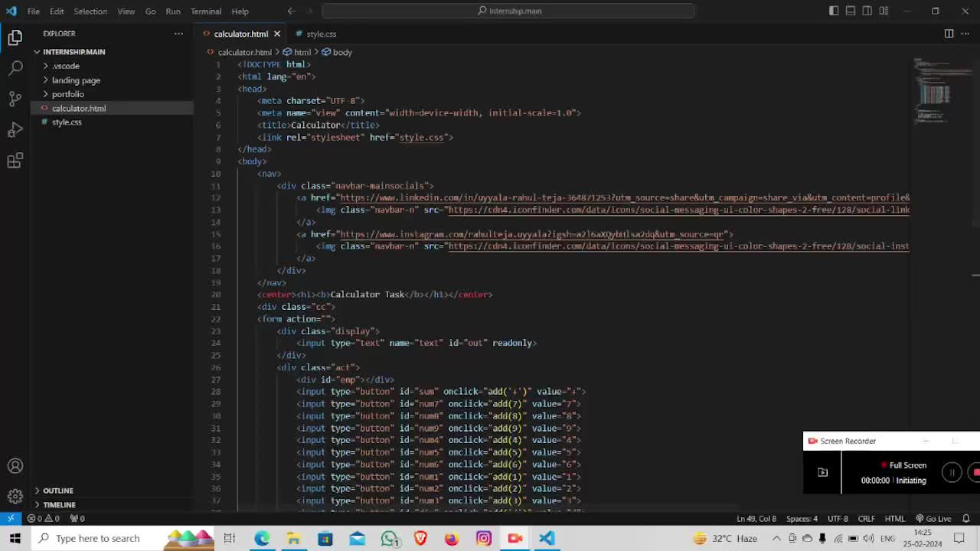This screenshot has height=551, width=980.
Task: Expand the OUTLINE section
Action: click(x=57, y=491)
